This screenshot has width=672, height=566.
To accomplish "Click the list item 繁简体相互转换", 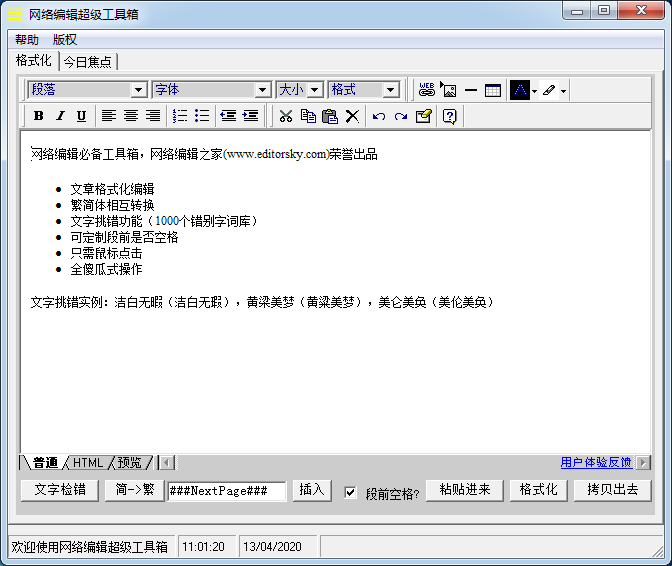I will [112, 205].
